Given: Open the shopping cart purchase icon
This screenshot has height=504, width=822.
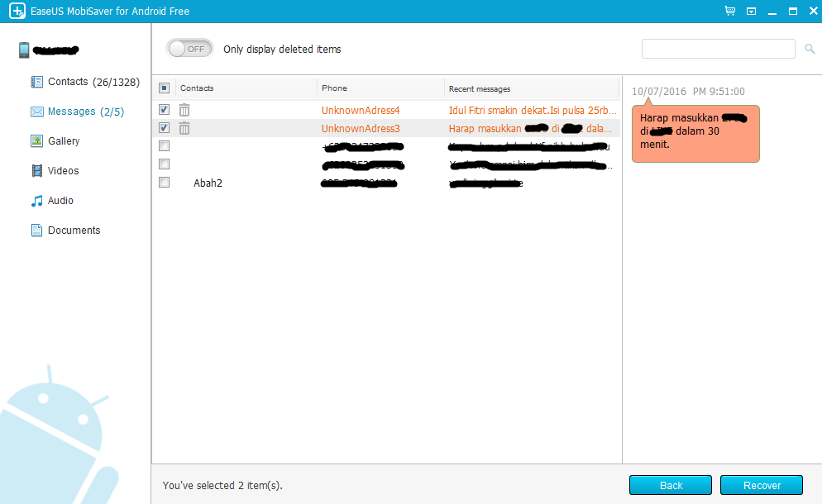Looking at the screenshot, I should coord(729,11).
